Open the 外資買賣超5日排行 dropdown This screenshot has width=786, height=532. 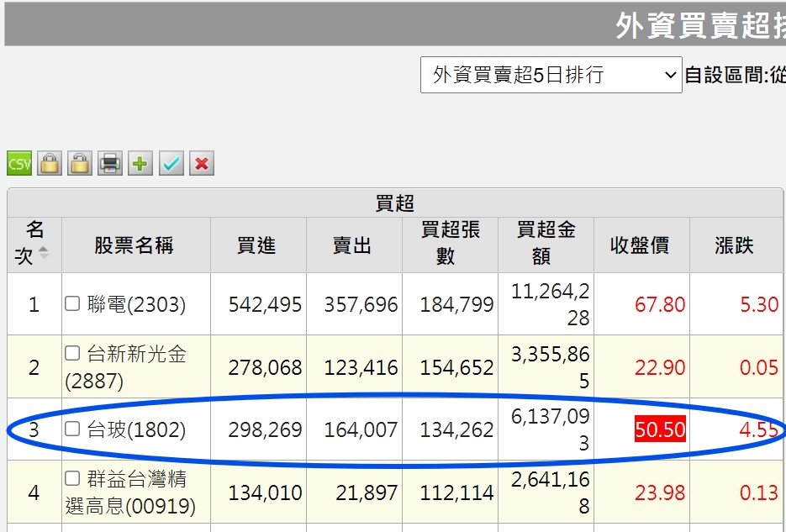coord(551,75)
